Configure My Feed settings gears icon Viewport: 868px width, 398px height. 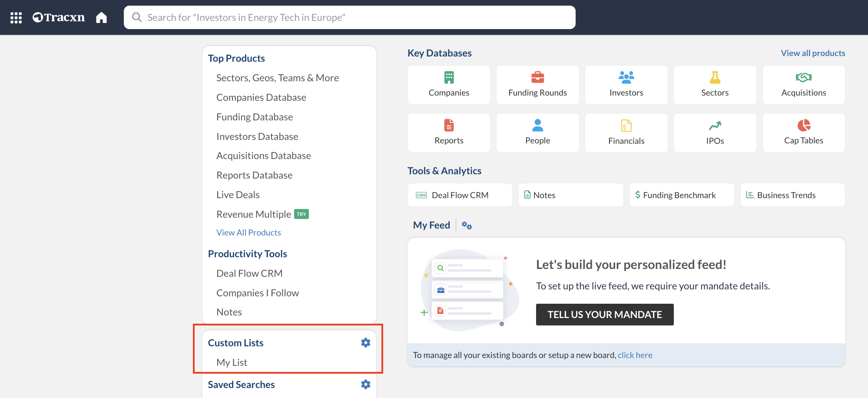pos(467,225)
